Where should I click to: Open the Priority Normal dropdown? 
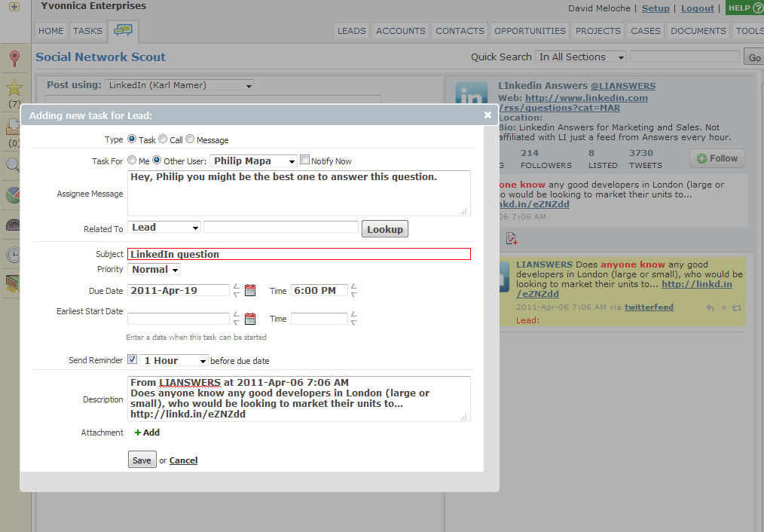(x=154, y=270)
